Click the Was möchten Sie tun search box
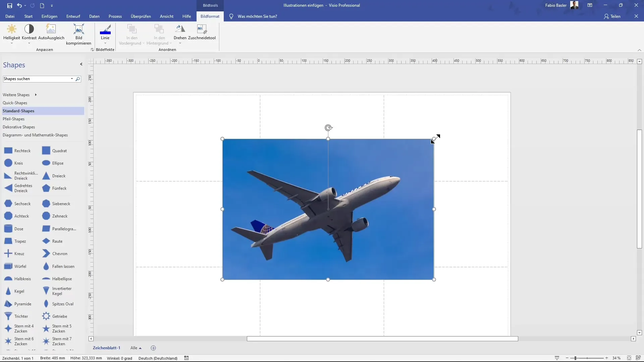This screenshot has width=644, height=362. [x=257, y=16]
